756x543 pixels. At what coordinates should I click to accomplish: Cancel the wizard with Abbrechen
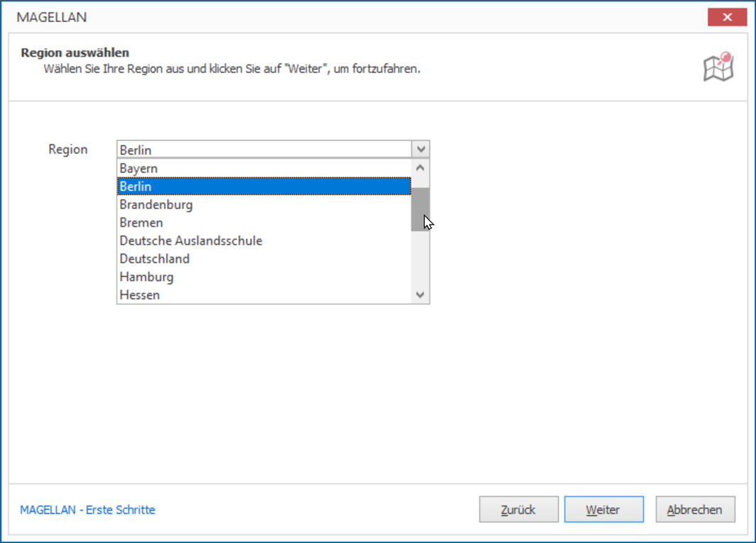click(695, 509)
